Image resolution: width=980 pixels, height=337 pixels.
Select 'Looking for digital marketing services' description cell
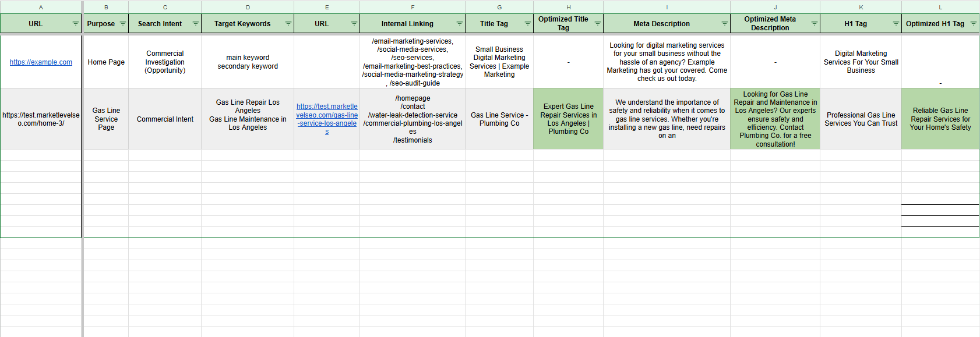click(x=667, y=62)
